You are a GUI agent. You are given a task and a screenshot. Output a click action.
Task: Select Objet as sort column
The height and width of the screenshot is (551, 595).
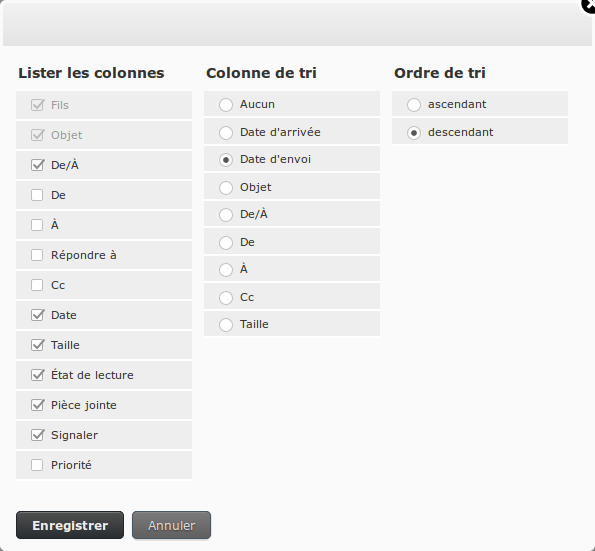[226, 188]
